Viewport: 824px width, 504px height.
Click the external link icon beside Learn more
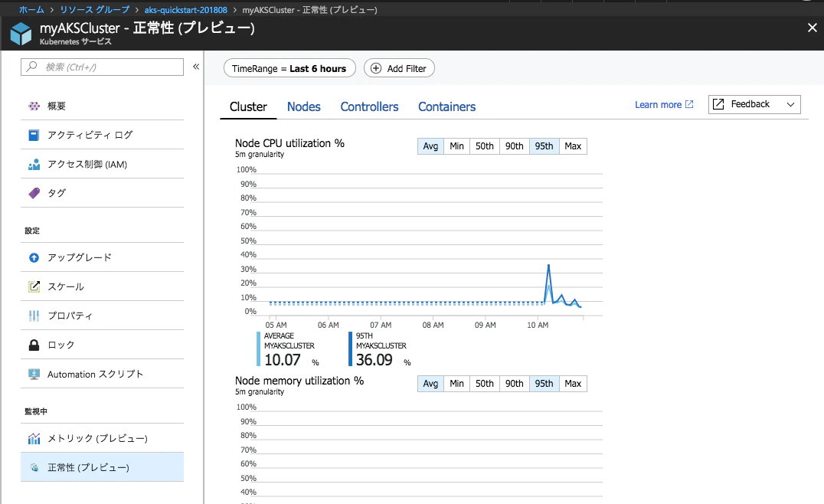click(689, 104)
